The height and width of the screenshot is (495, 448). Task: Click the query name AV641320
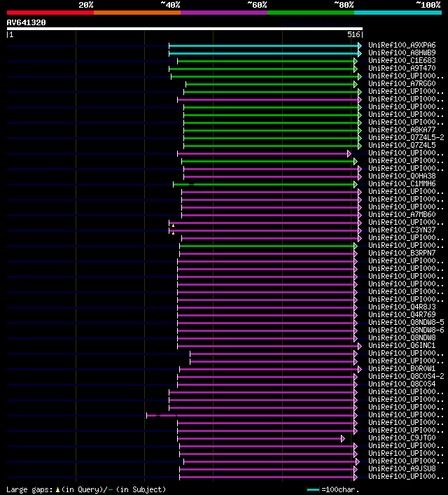pos(26,22)
